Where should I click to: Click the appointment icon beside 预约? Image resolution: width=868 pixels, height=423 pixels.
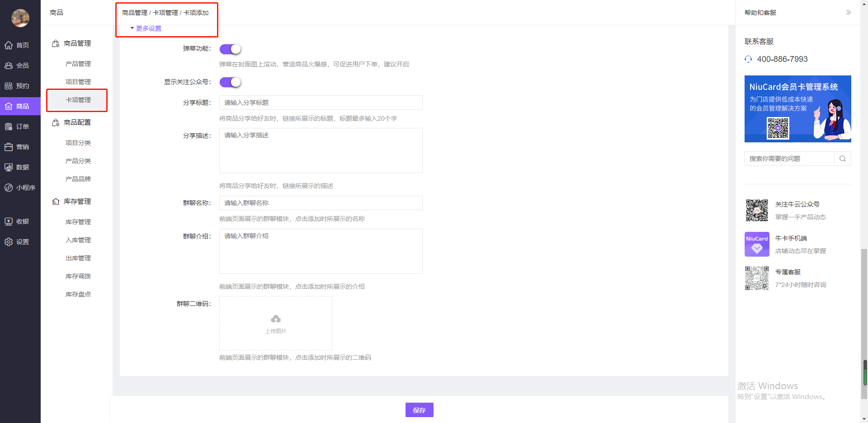pyautogui.click(x=9, y=86)
